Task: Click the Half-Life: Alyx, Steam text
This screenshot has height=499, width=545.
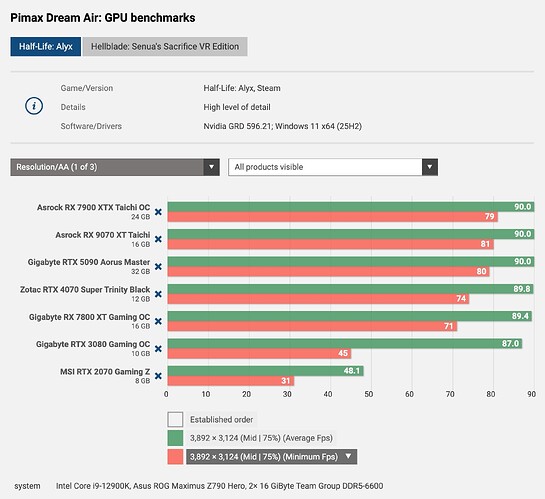Action: [x=242, y=88]
